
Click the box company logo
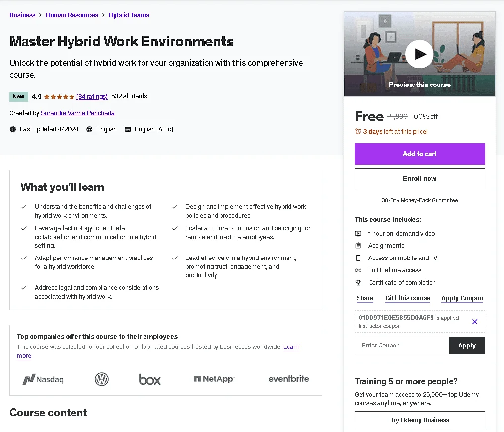click(150, 379)
